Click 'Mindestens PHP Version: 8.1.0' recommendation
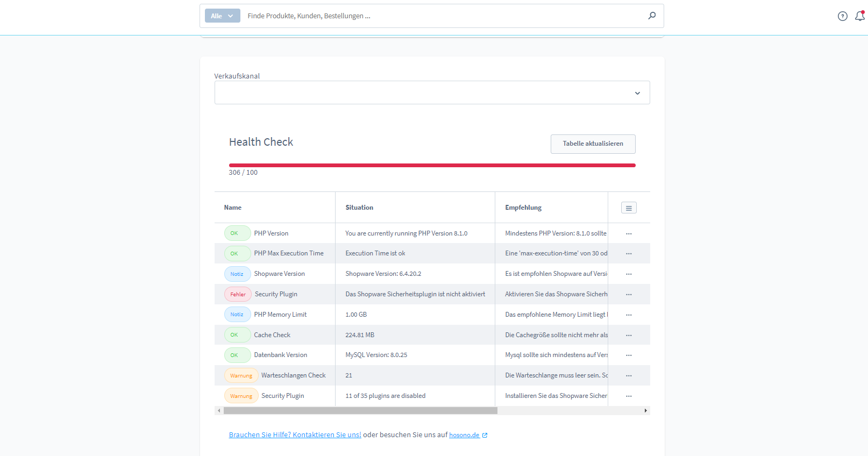868x456 pixels. [x=556, y=233]
